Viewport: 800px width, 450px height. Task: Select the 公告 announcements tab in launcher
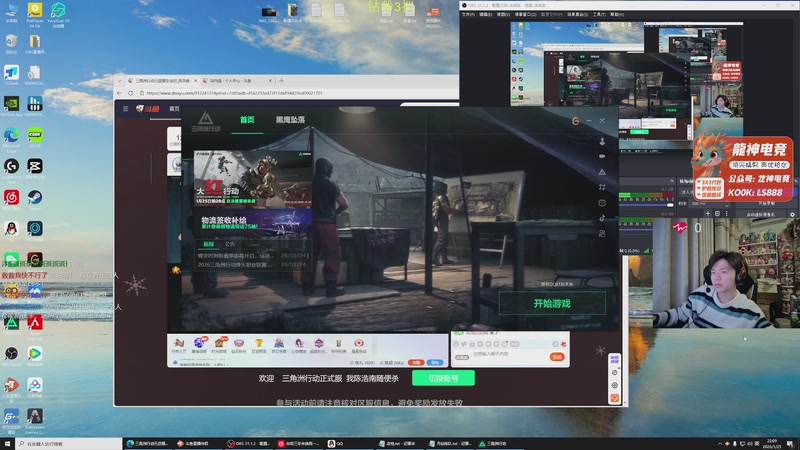click(230, 244)
